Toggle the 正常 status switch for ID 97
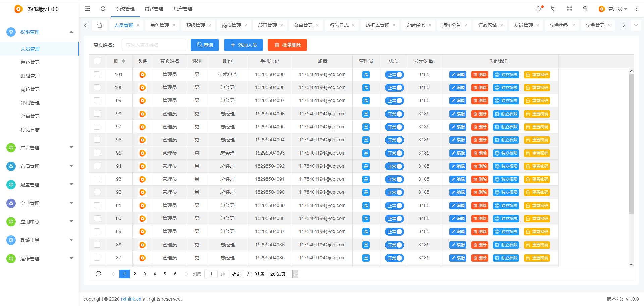644x306 pixels. click(x=394, y=127)
